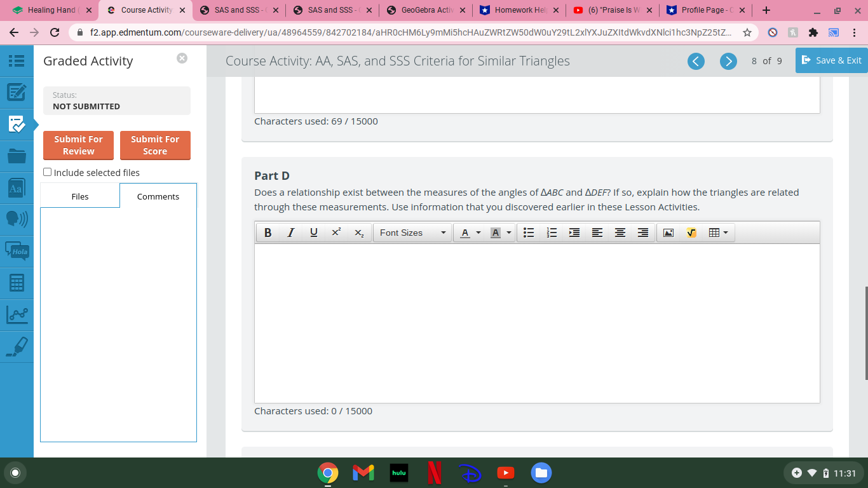
Task: Insert an equation using the square root icon
Action: click(691, 233)
